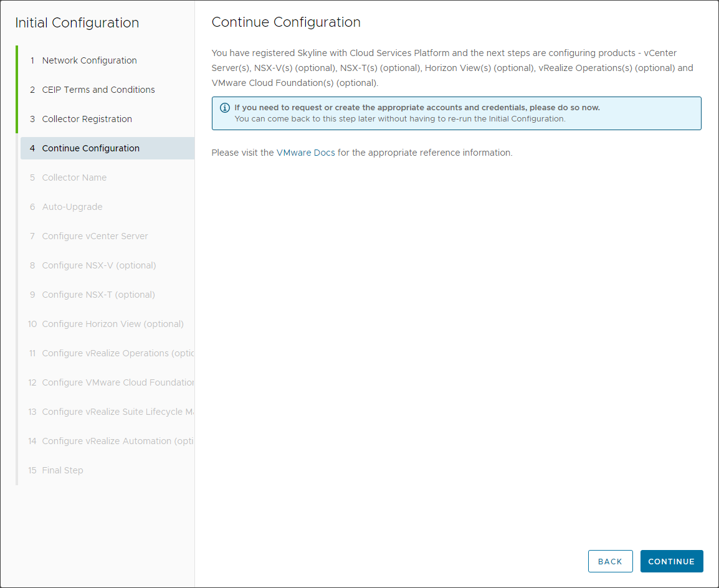719x588 pixels.
Task: Select step 4 Continue Configuration
Action: coord(107,148)
